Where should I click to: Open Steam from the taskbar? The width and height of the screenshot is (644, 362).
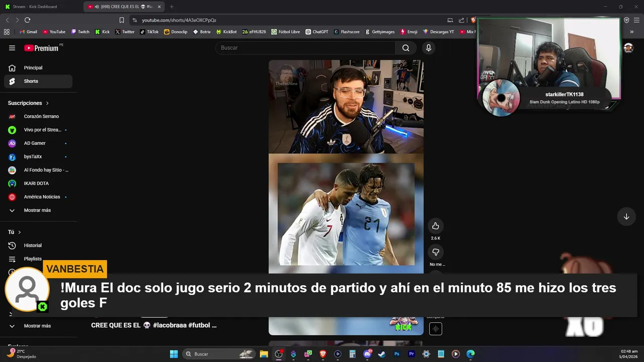click(382, 354)
